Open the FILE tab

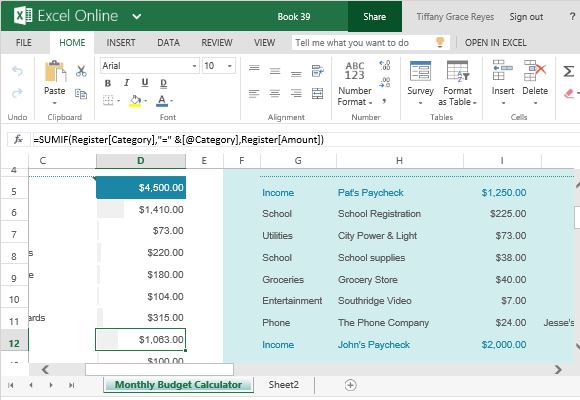pos(24,43)
